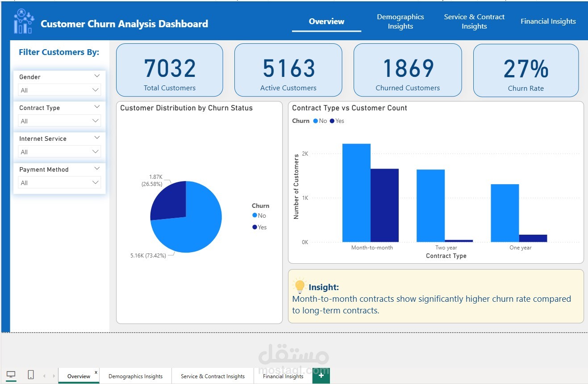Click the previous page arrow
588x384 pixels.
click(x=44, y=376)
